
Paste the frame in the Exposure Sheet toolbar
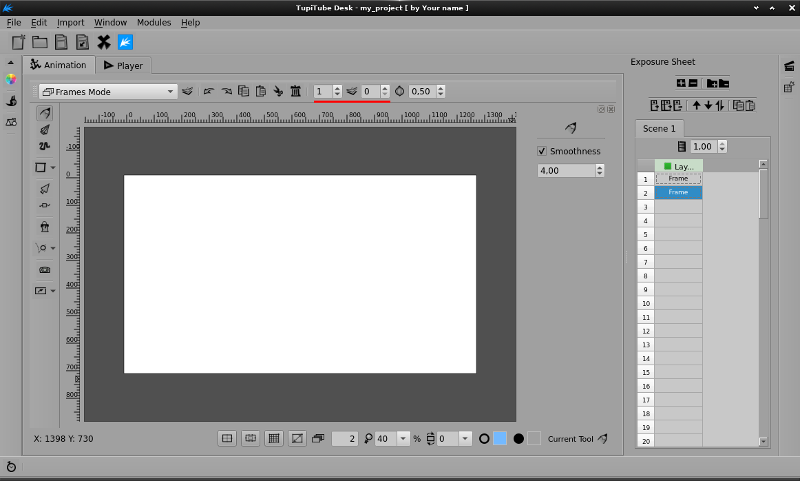[x=750, y=106]
